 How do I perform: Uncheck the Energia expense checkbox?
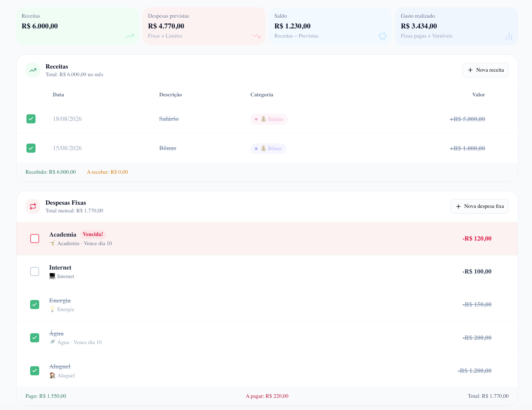[35, 305]
